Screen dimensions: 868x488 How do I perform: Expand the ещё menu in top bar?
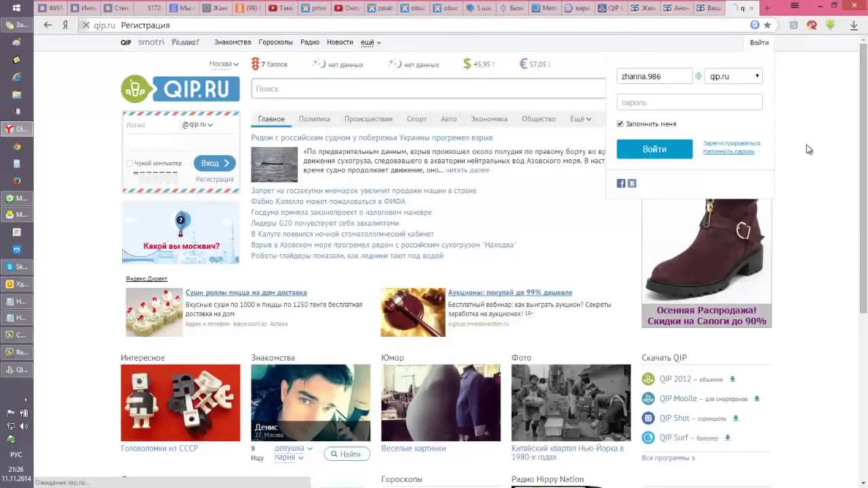point(370,42)
